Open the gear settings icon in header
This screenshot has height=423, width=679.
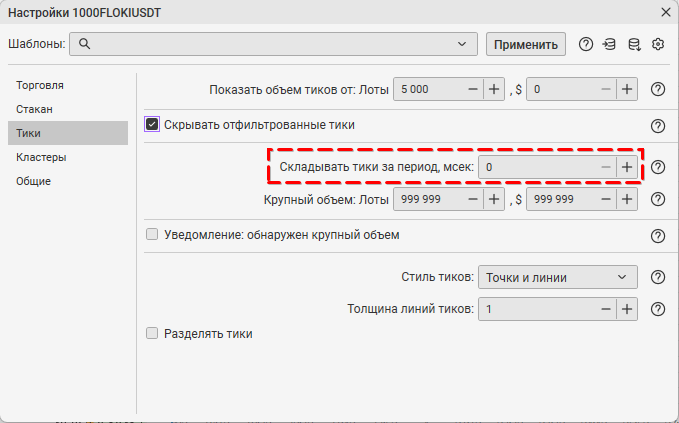[658, 44]
